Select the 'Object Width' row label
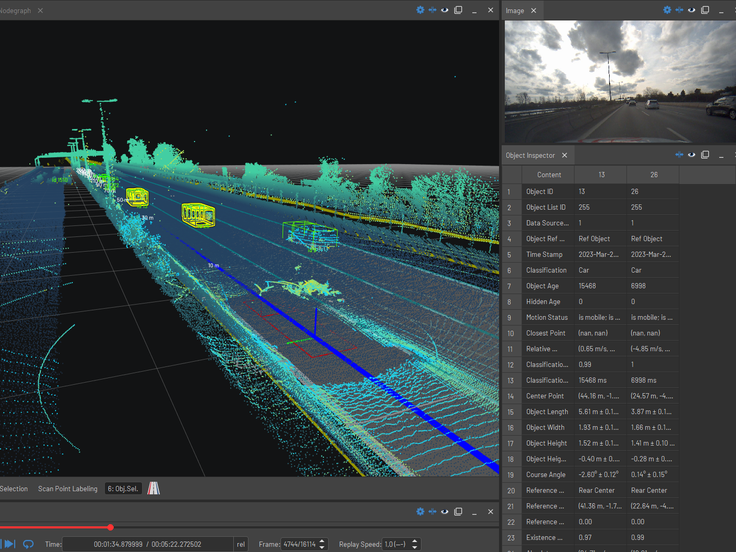The height and width of the screenshot is (552, 736). point(545,427)
